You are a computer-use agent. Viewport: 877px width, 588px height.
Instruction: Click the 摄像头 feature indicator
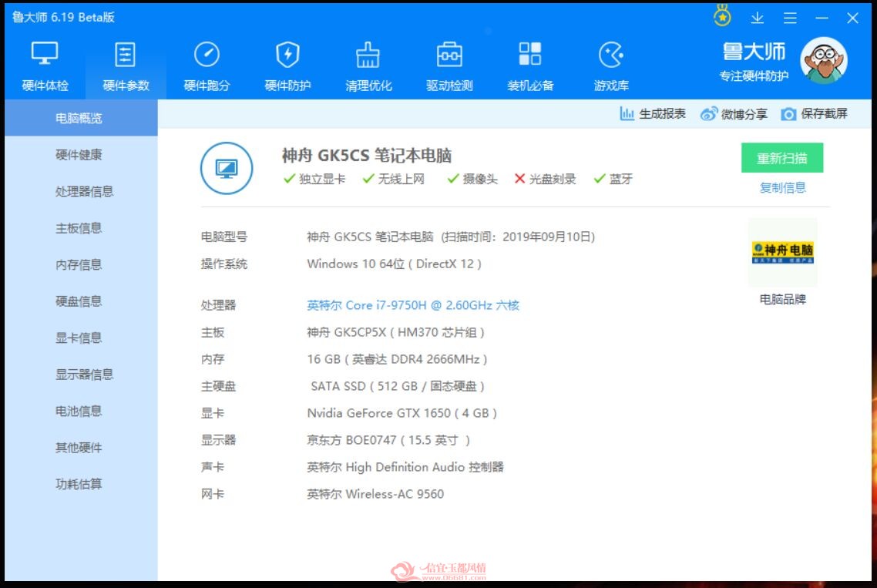click(x=472, y=179)
